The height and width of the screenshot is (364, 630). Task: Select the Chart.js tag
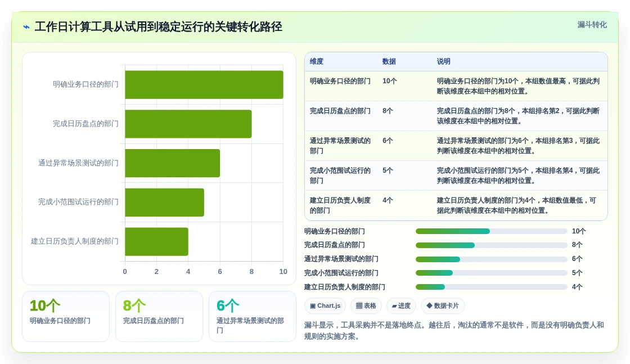coord(325,305)
